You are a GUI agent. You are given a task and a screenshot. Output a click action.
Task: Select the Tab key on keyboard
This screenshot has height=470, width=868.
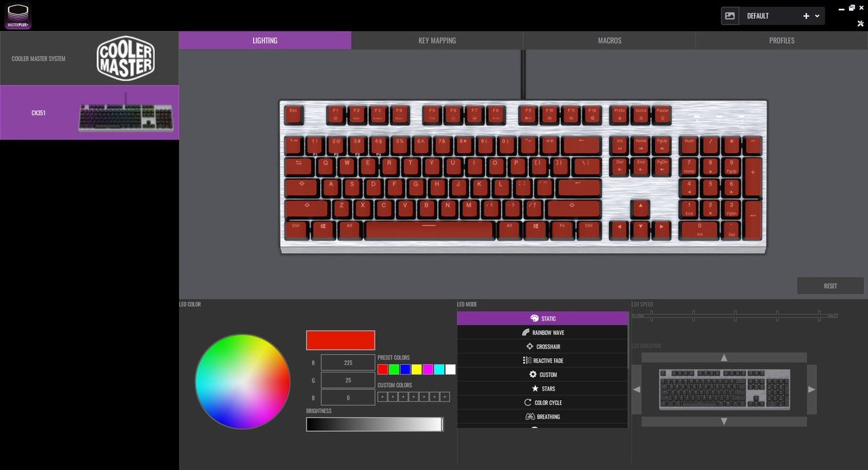(298, 166)
